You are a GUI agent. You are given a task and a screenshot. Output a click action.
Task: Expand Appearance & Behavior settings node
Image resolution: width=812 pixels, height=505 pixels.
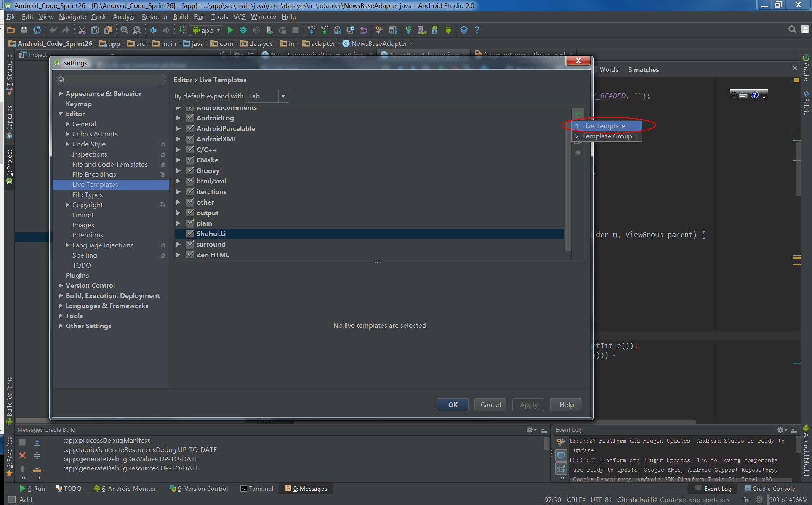(61, 93)
